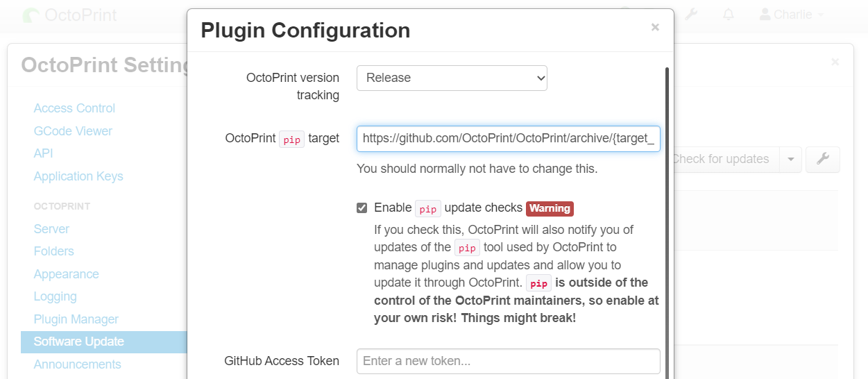Toggle Enable pip update checks checkbox
The image size is (868, 379).
tap(361, 208)
